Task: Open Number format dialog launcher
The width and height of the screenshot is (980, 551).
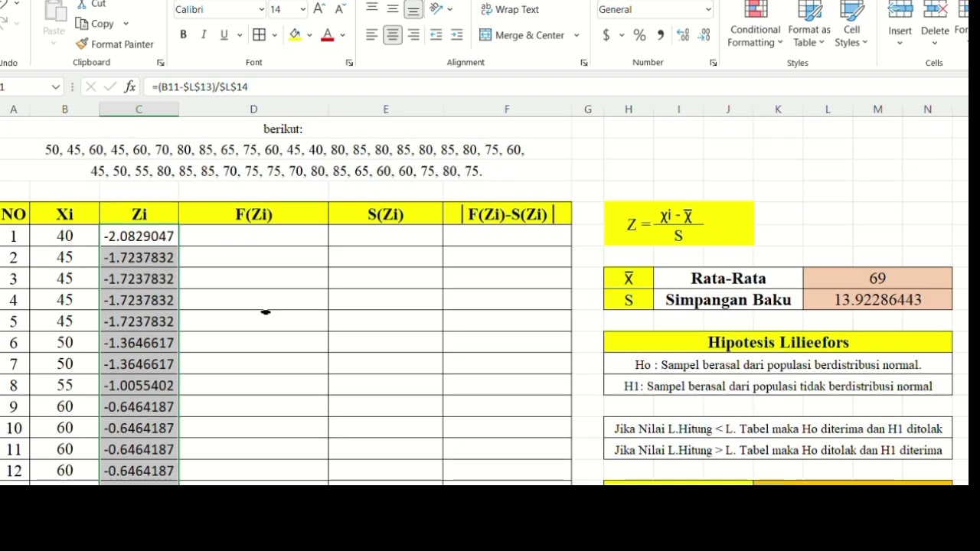Action: tap(713, 63)
